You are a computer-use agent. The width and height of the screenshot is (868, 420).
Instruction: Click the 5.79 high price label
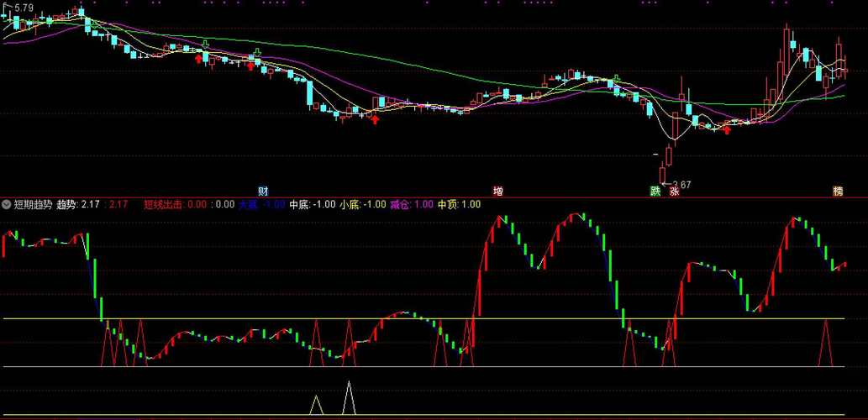click(23, 8)
